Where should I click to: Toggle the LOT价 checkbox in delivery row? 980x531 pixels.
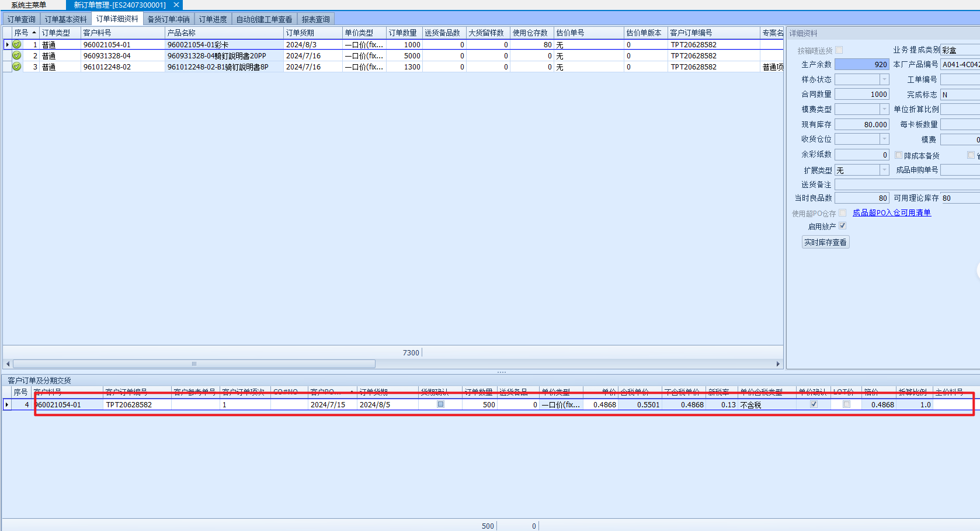846,404
